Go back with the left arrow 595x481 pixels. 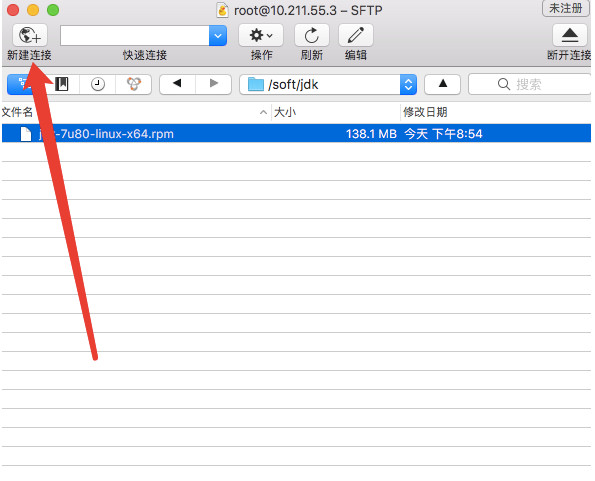pos(177,84)
